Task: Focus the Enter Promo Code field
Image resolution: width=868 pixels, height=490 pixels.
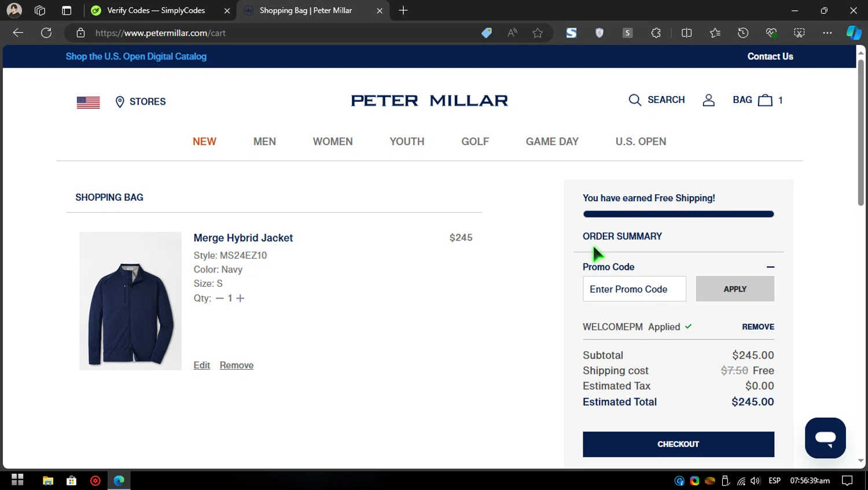Action: click(634, 289)
